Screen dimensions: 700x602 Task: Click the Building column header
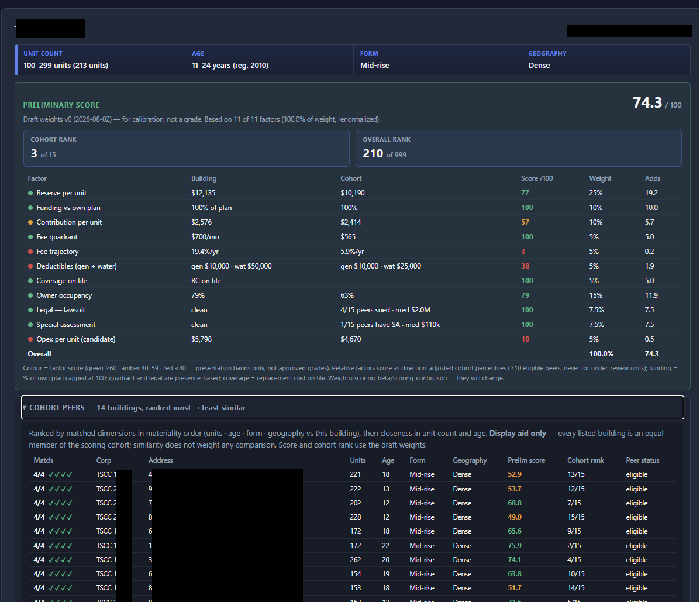(x=204, y=178)
